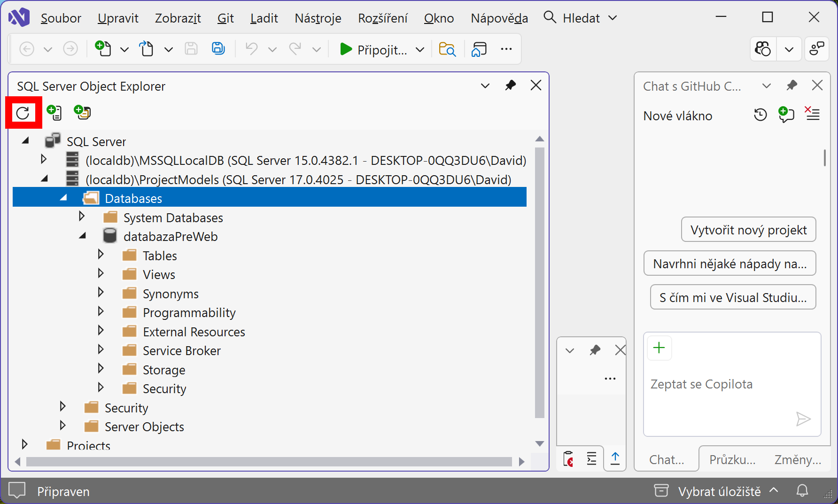Click the notification bell in status bar

click(x=802, y=491)
